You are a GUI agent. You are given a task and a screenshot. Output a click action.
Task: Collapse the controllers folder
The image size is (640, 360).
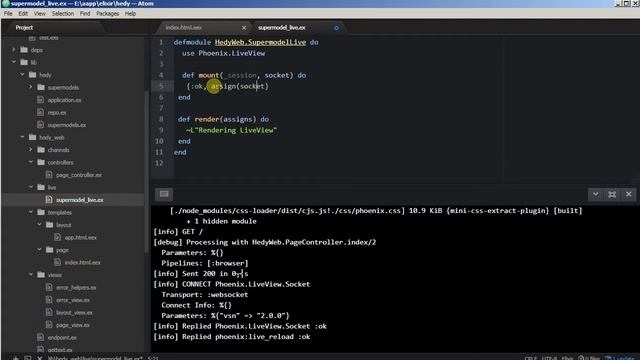pos(31,162)
